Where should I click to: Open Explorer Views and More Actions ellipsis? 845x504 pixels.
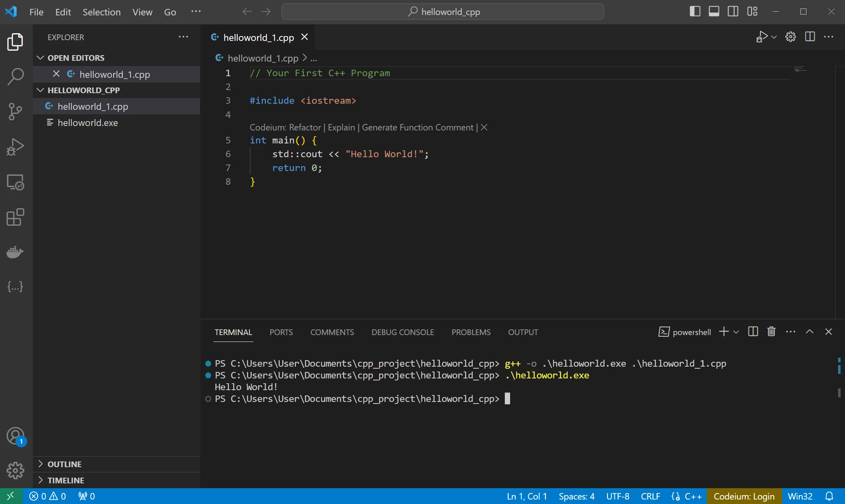[184, 37]
